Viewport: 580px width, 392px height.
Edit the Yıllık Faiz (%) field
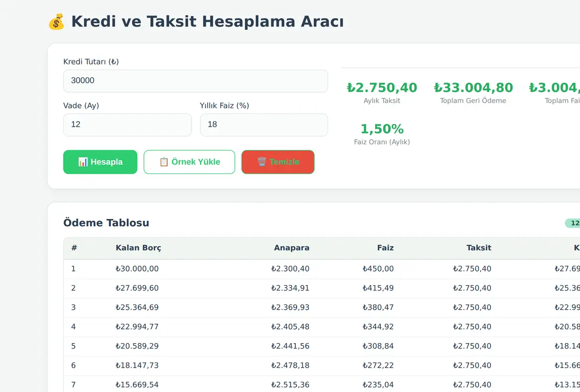pos(264,125)
